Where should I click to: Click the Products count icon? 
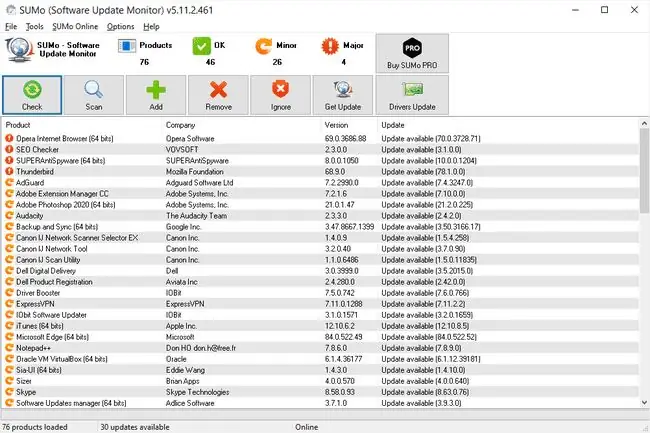pos(127,46)
